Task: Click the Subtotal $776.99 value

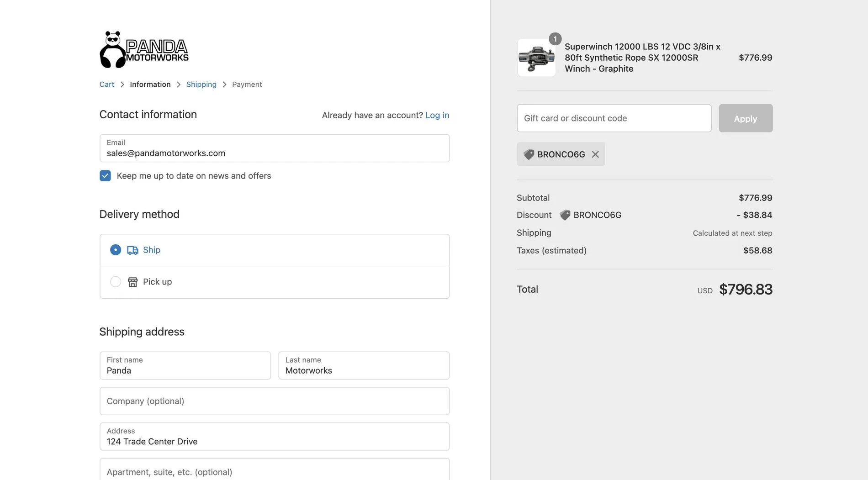Action: coord(756,198)
